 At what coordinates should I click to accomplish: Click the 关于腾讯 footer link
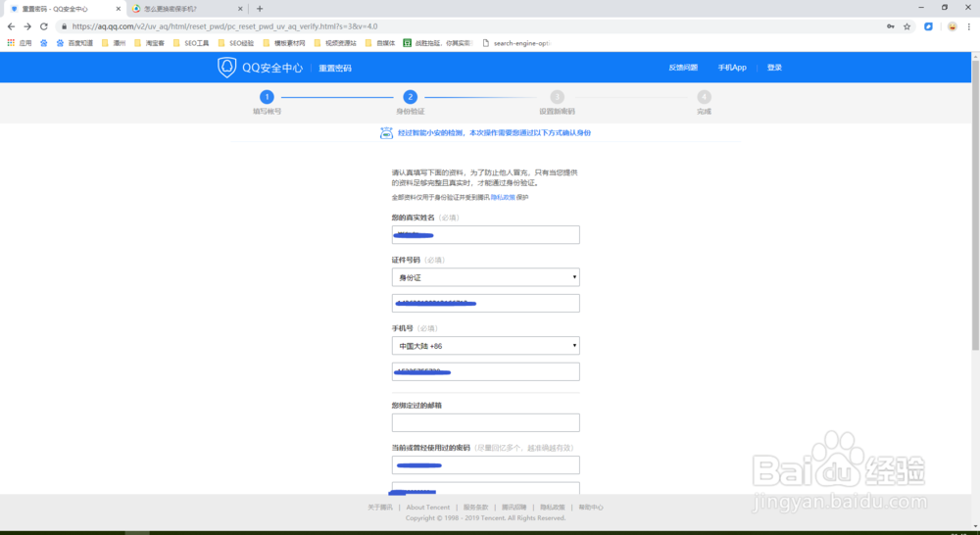click(380, 508)
